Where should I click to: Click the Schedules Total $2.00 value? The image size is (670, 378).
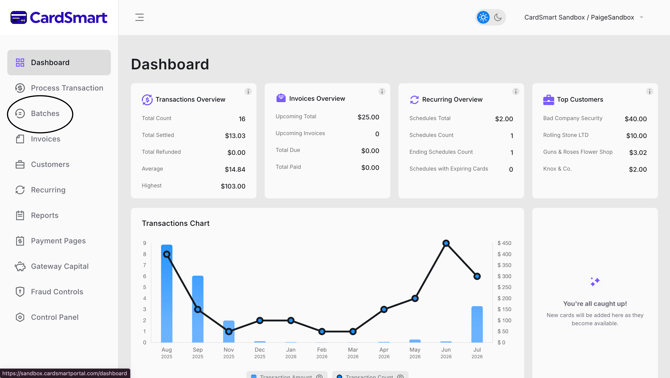click(504, 119)
